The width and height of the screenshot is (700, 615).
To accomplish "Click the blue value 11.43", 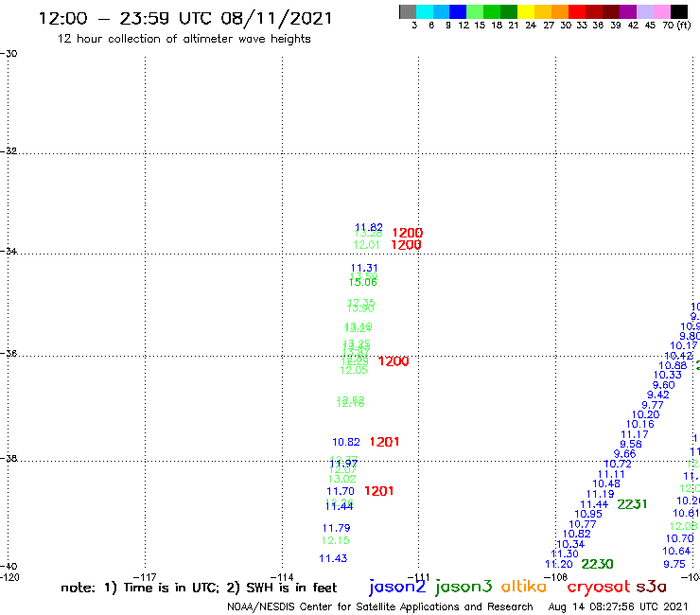I will (333, 558).
